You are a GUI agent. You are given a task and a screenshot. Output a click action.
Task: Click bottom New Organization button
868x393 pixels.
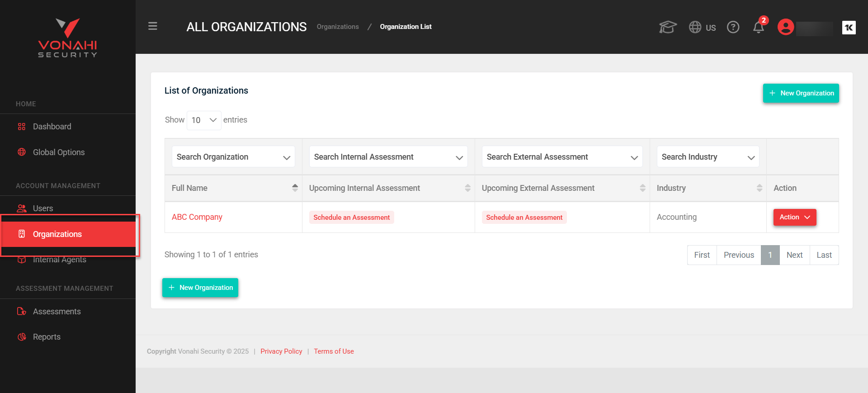coord(200,288)
